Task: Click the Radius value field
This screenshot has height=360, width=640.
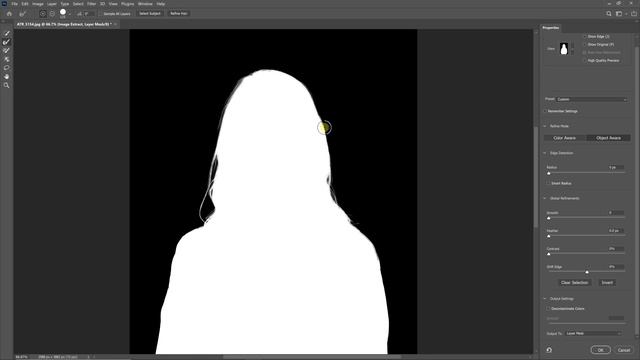Action: pos(616,167)
